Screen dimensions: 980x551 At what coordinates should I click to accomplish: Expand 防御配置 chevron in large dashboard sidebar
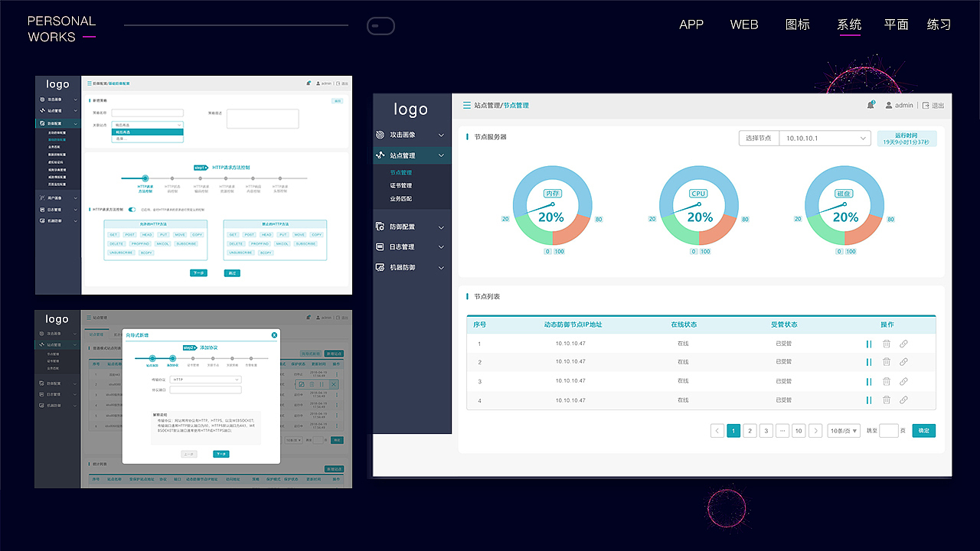[441, 227]
